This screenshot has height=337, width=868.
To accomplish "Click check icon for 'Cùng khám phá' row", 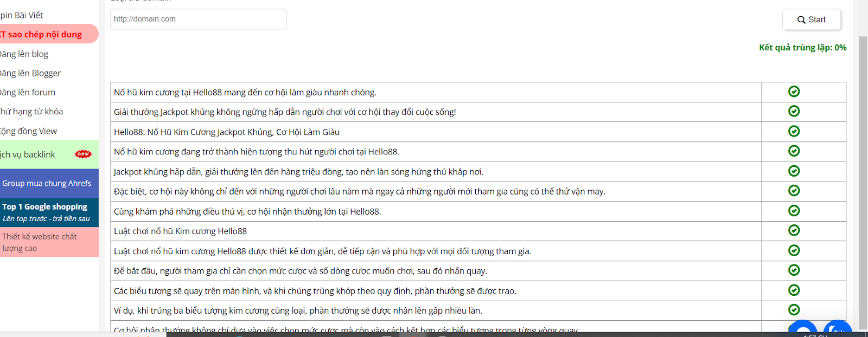I will click(794, 210).
